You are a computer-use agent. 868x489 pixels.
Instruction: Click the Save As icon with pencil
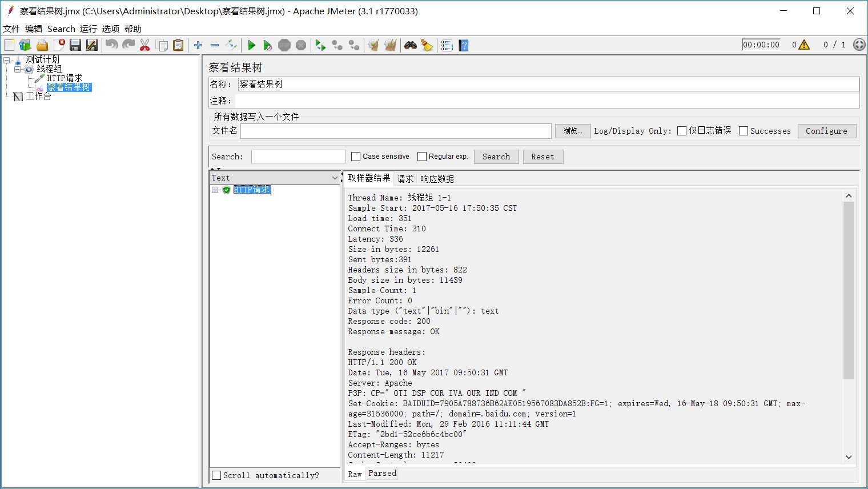point(92,45)
